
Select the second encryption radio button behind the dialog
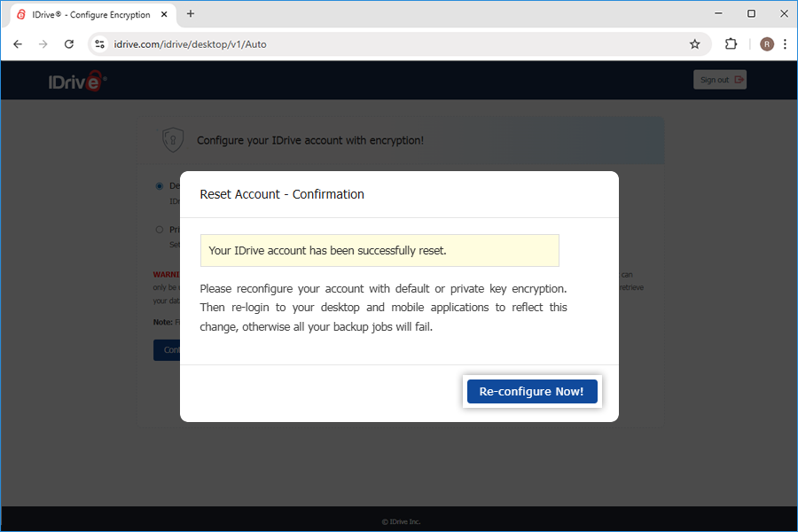pyautogui.click(x=160, y=230)
